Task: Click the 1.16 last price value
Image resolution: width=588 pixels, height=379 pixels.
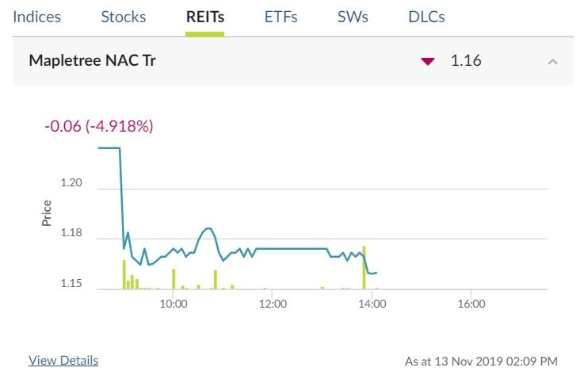Action: click(x=466, y=60)
